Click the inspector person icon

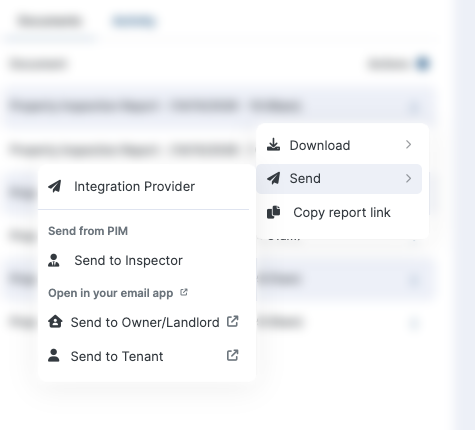(x=54, y=260)
